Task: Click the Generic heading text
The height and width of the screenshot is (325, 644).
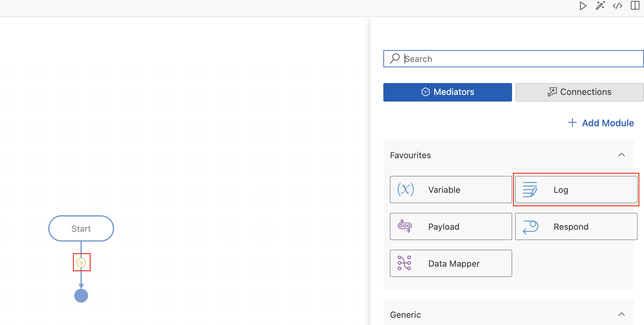Action: point(405,315)
